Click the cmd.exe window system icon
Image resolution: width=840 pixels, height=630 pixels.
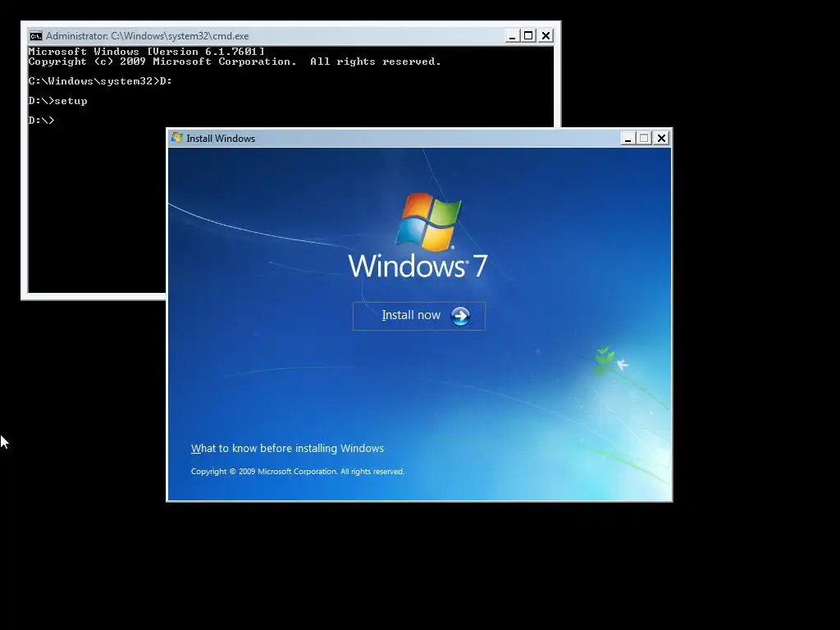pyautogui.click(x=36, y=36)
